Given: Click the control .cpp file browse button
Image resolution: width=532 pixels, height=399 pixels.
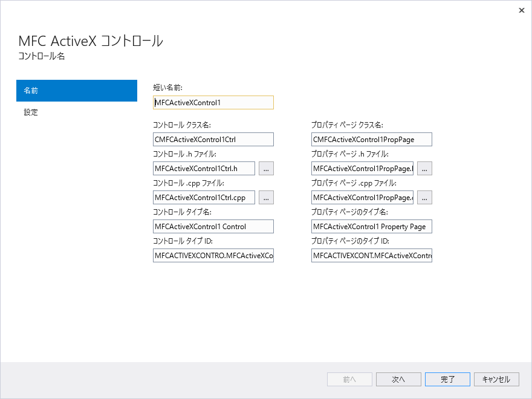Looking at the screenshot, I should [266, 197].
